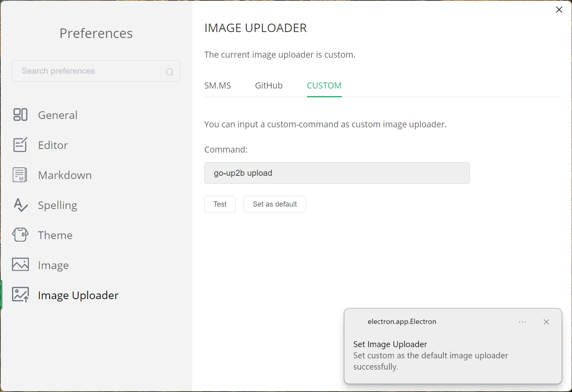
Task: Open the Editor settings icon
Action: click(20, 145)
